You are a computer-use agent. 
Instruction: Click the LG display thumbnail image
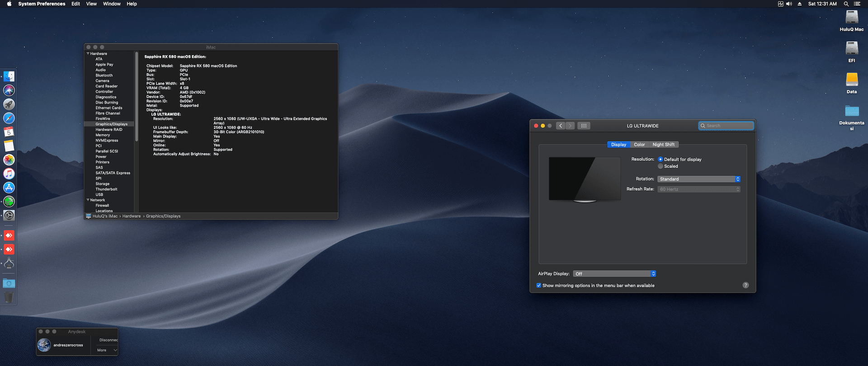click(585, 179)
